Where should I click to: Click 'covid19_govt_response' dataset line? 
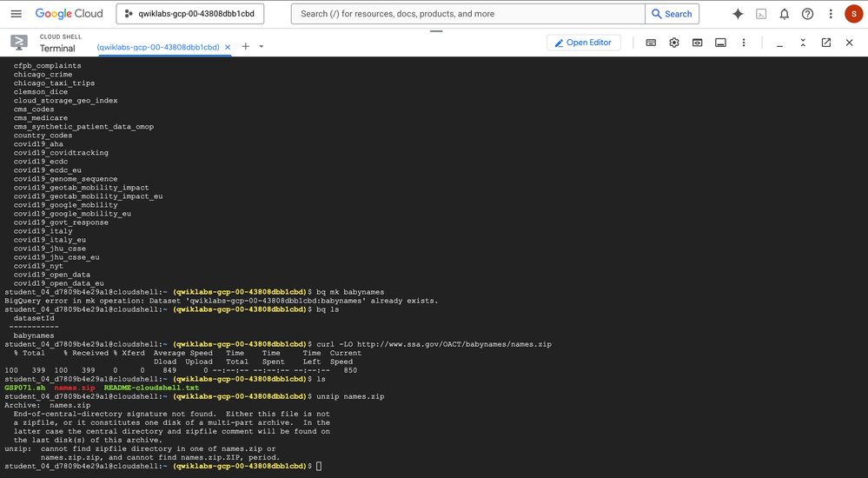(61, 222)
